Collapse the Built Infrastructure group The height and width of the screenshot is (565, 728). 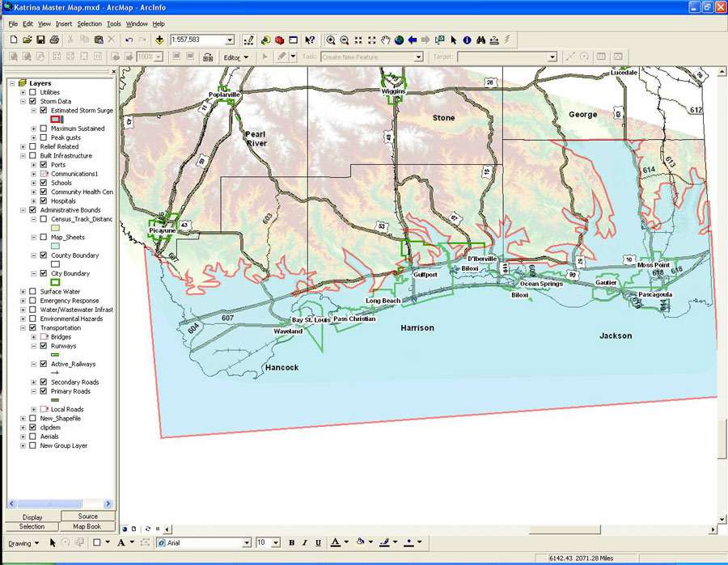(23, 156)
